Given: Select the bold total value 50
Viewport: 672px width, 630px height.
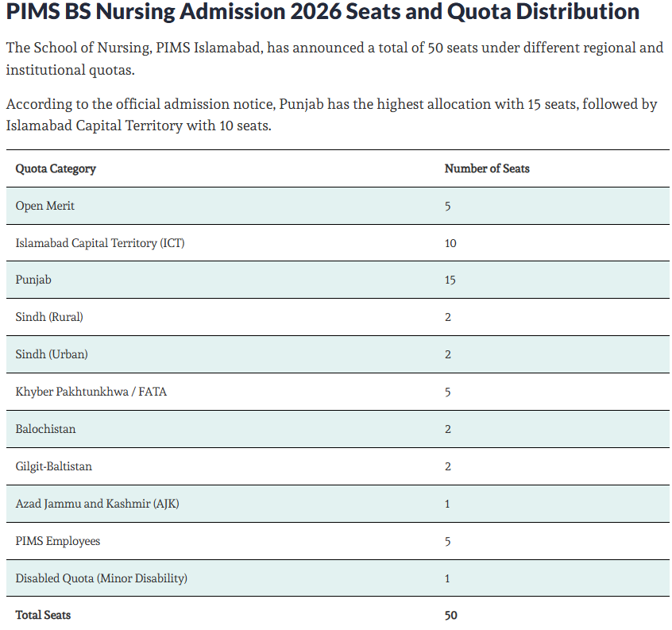Looking at the screenshot, I should click(x=451, y=616).
